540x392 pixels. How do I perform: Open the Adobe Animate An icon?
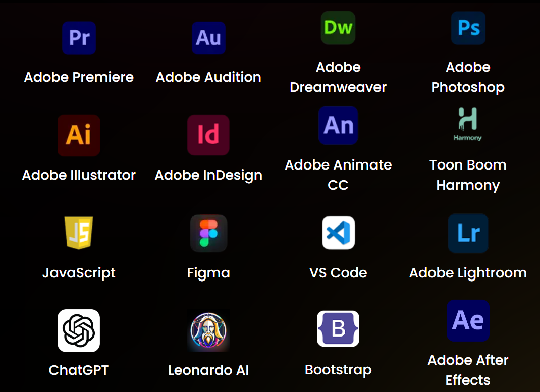pos(338,125)
